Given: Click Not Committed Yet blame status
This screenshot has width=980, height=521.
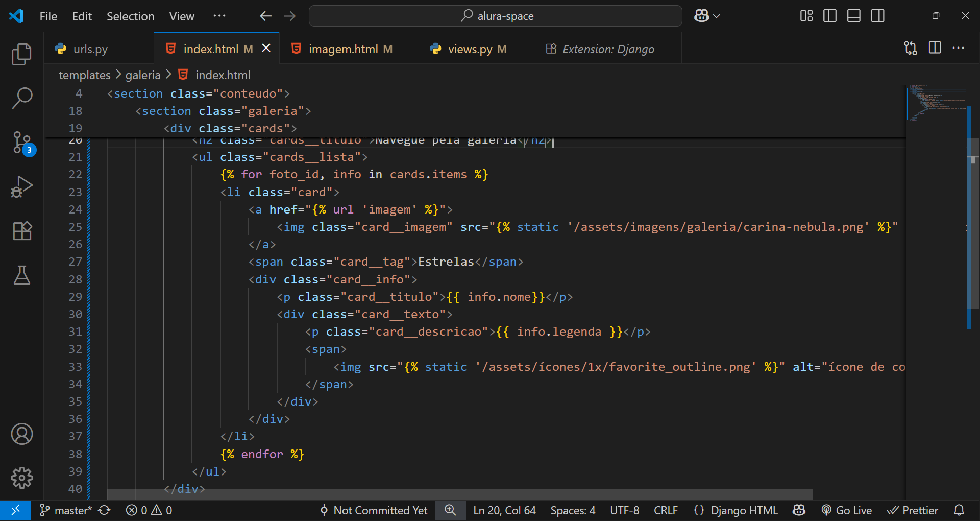Looking at the screenshot, I should coord(374,510).
